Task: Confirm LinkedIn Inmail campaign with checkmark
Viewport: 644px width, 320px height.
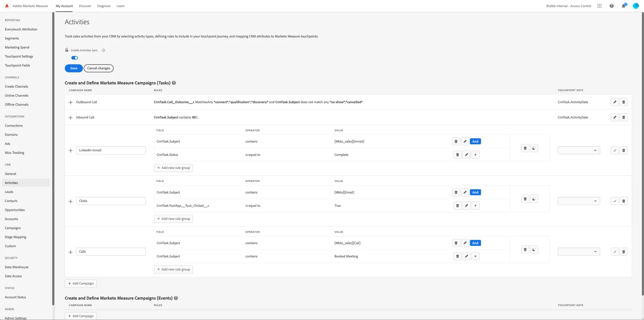Action: pos(615,151)
